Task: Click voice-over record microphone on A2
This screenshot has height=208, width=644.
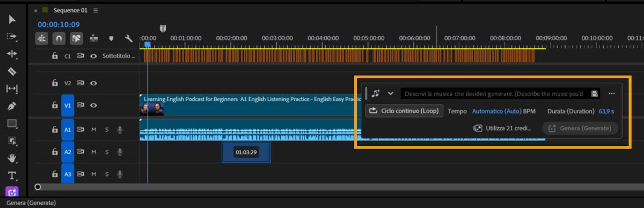Action: coord(120,152)
